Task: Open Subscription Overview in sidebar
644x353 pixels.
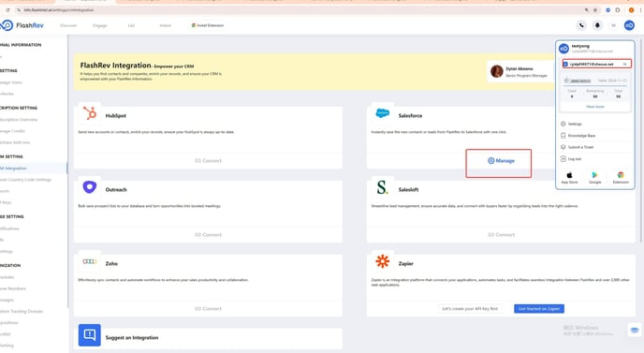Action: pos(19,120)
